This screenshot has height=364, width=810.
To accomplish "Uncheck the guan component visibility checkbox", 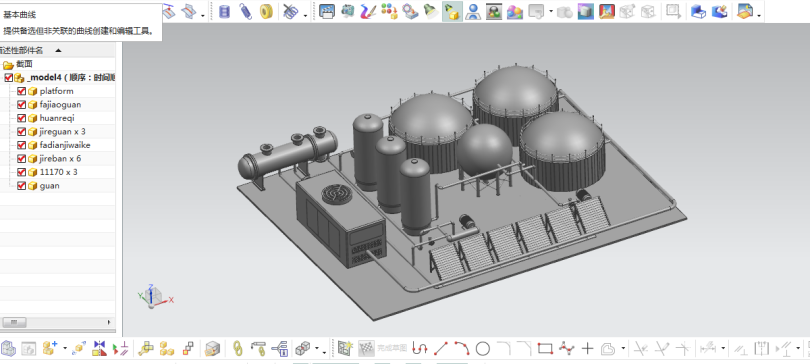I will click(21, 185).
